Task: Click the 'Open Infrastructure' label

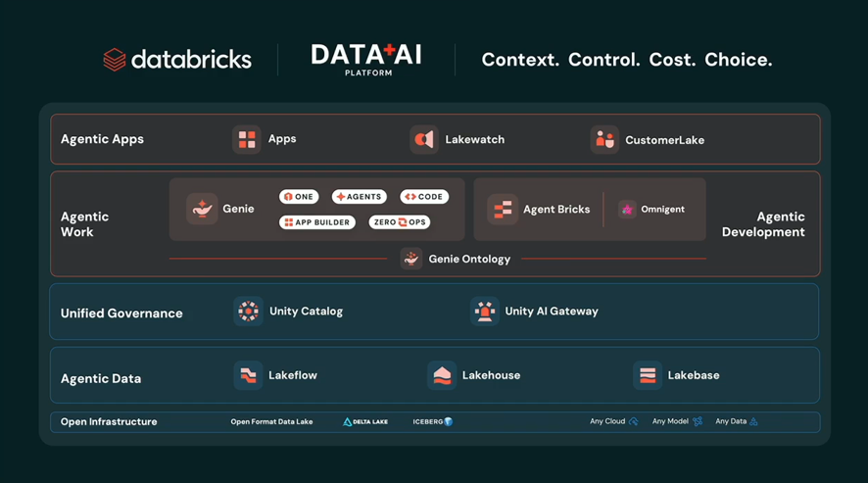Action: pos(109,422)
